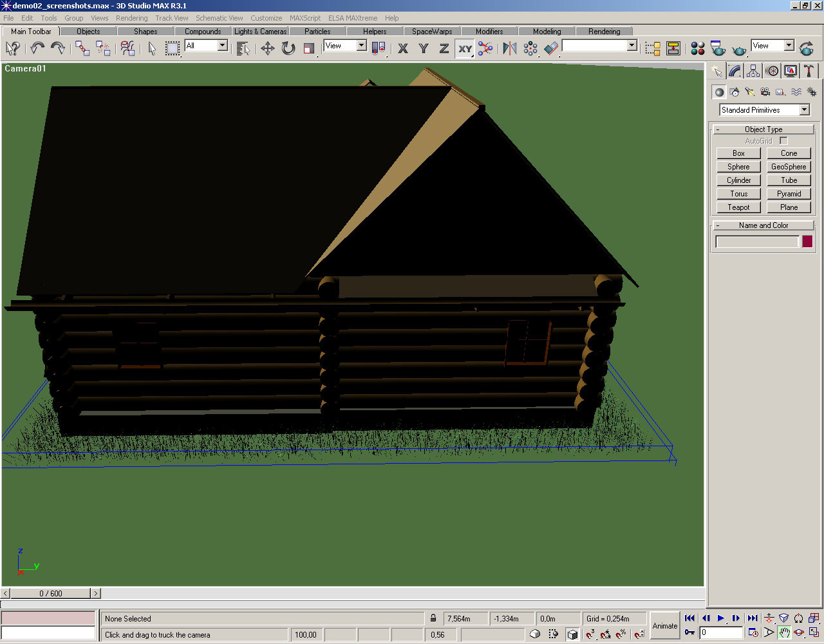Click the Undo arrow icon
The image size is (824, 644).
pos(37,48)
